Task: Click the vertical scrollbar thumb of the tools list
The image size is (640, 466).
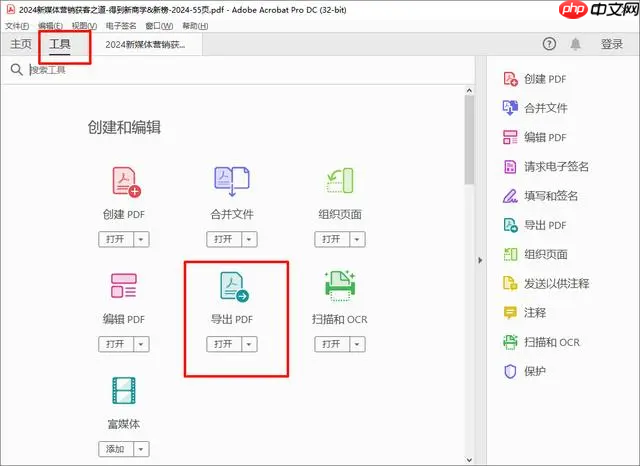Action: tap(469, 140)
